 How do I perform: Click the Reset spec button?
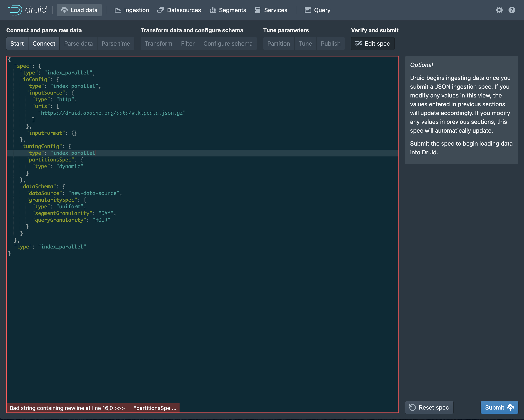[x=429, y=407]
